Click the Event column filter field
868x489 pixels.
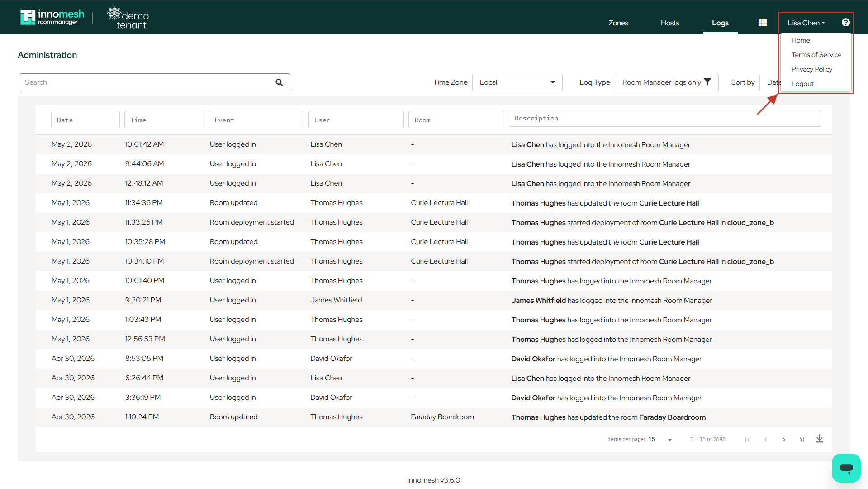256,120
